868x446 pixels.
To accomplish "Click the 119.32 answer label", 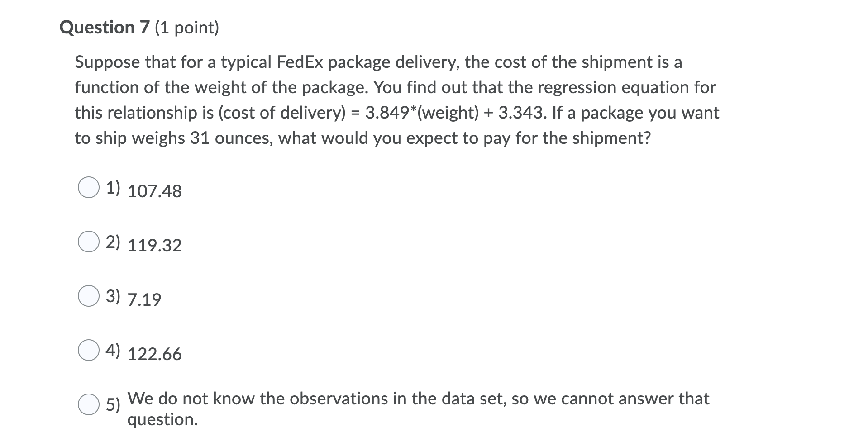I will (x=155, y=246).
